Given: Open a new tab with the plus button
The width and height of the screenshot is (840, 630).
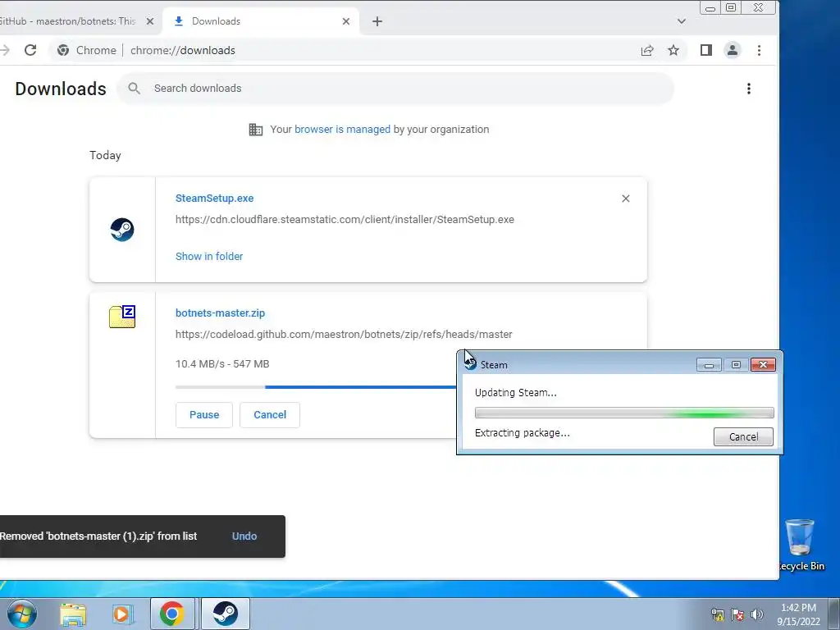Looking at the screenshot, I should [x=377, y=21].
